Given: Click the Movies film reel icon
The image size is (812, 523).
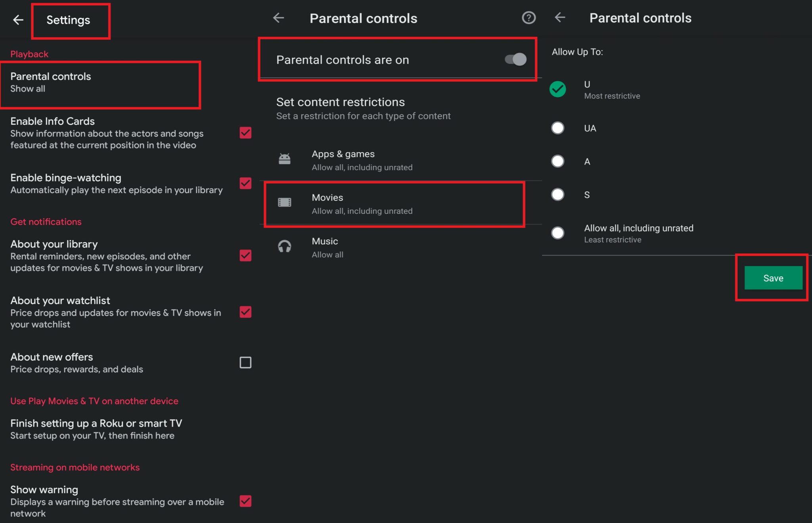Looking at the screenshot, I should point(285,202).
